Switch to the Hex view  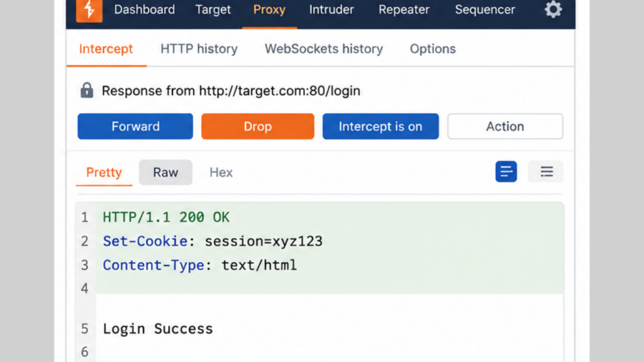tap(221, 172)
